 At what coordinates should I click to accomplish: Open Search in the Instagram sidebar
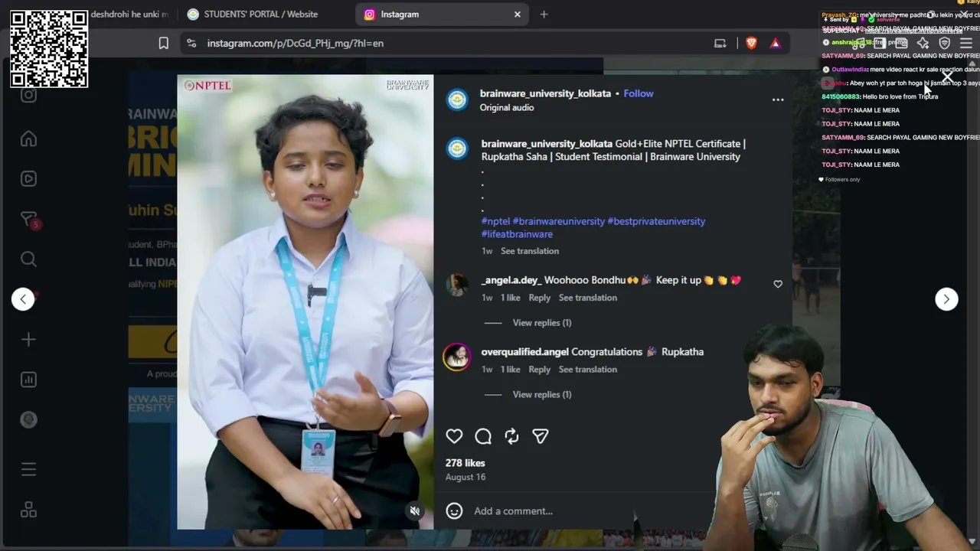(28, 259)
